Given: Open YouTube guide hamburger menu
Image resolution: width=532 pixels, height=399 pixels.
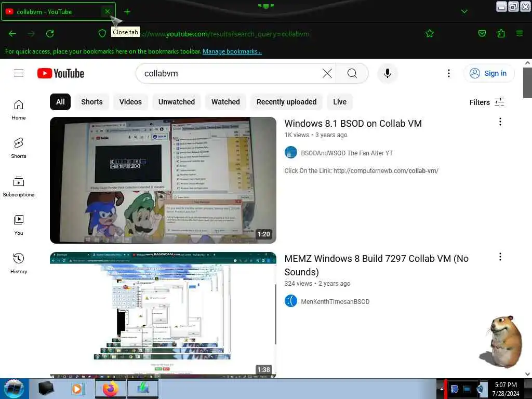Looking at the screenshot, I should pyautogui.click(x=19, y=73).
